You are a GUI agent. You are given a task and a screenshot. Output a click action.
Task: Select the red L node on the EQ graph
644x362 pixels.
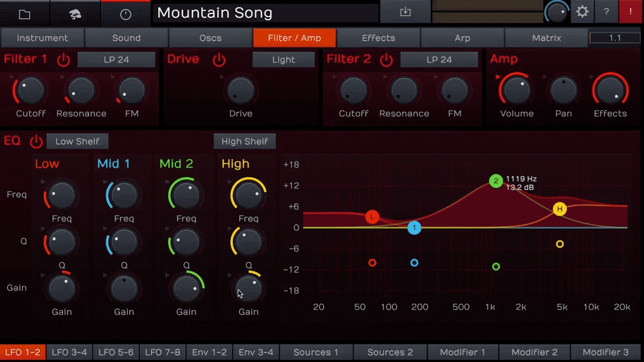pyautogui.click(x=372, y=217)
